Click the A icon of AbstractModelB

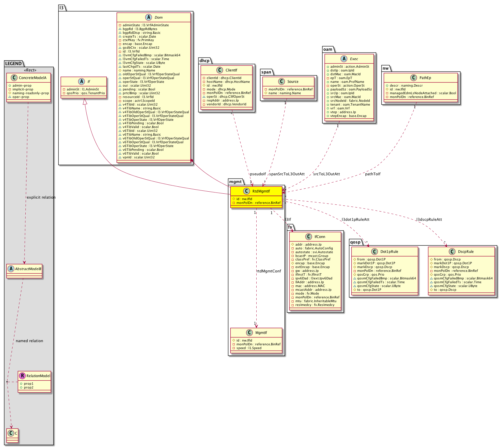point(11,269)
